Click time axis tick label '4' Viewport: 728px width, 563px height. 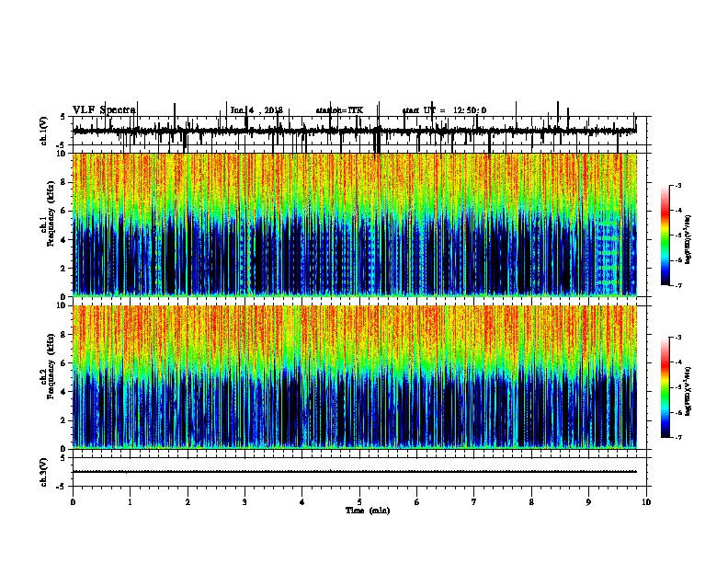[301, 502]
